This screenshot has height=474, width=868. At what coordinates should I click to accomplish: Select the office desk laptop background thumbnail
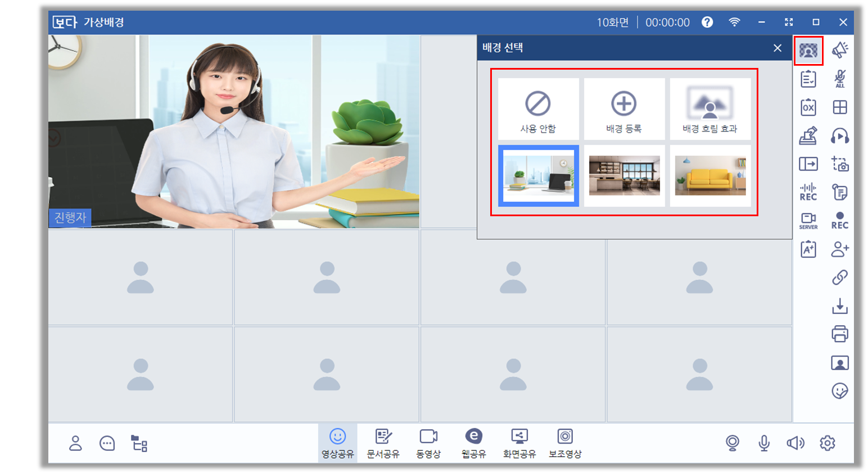[x=538, y=176]
